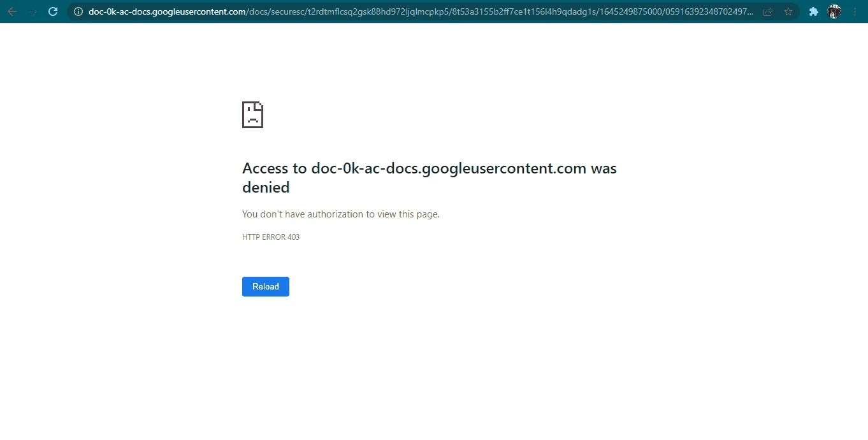Click the browser forward arrow
868x440 pixels.
[x=33, y=11]
